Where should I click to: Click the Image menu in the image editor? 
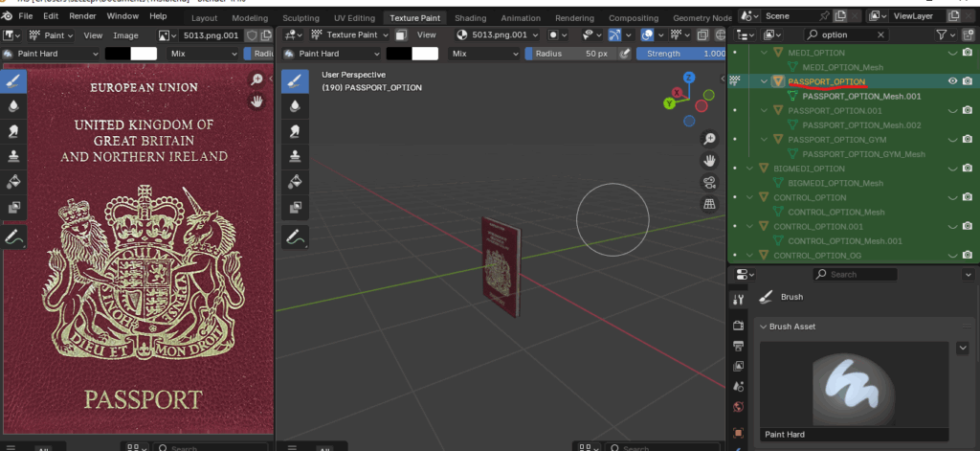click(125, 34)
